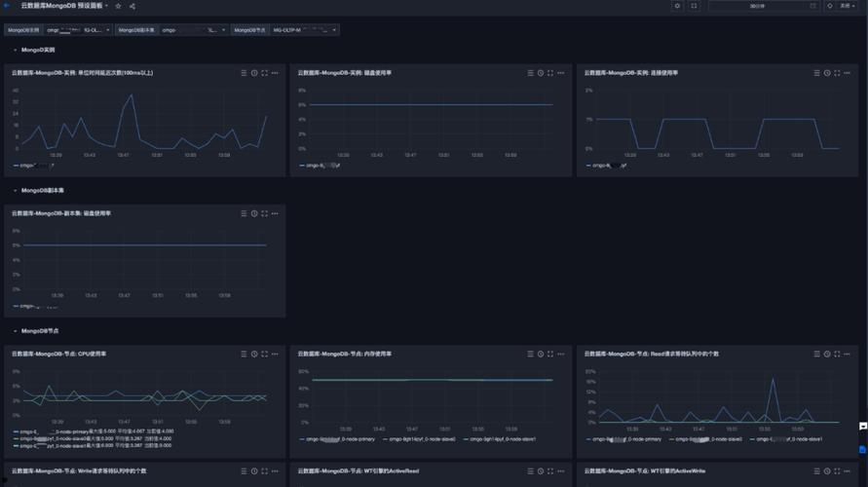Open list icon on Read请求等待队列 panel
The height and width of the screenshot is (487, 868).
point(816,355)
